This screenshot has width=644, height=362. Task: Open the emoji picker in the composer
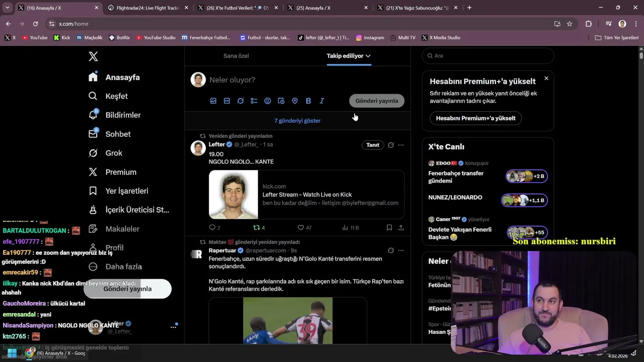(268, 101)
